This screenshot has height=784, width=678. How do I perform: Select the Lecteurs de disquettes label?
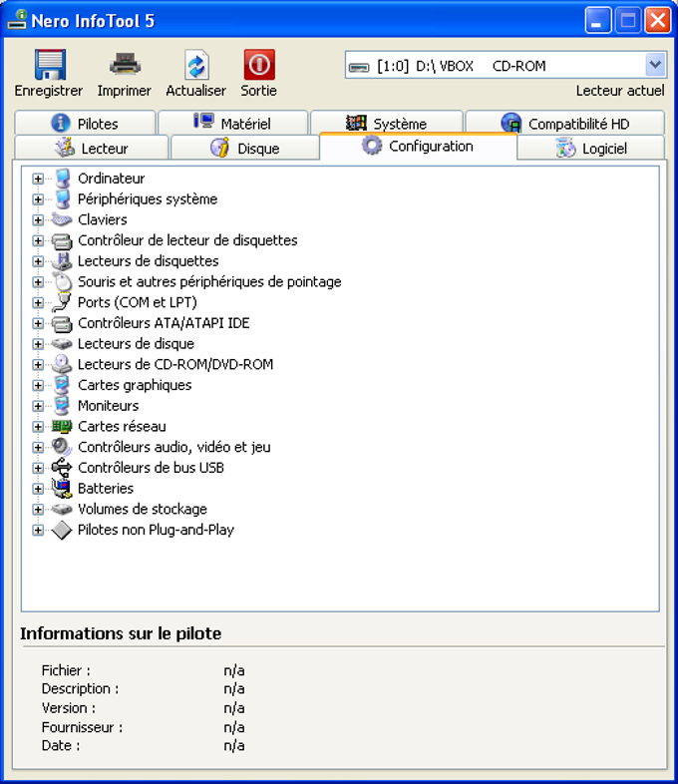148,261
